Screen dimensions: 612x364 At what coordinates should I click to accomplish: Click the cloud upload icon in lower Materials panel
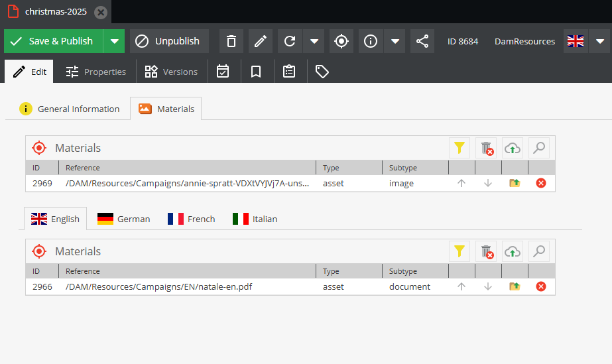513,251
